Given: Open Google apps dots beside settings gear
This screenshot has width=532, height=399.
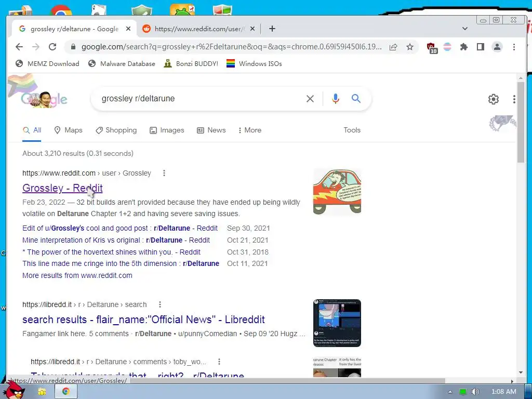Looking at the screenshot, I should [514, 99].
